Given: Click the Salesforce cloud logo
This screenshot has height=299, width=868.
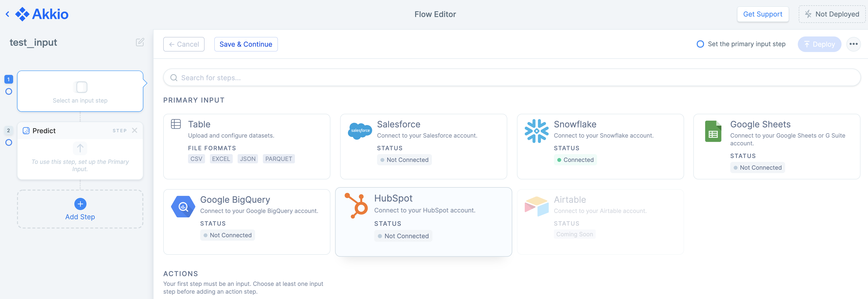Looking at the screenshot, I should click(360, 131).
